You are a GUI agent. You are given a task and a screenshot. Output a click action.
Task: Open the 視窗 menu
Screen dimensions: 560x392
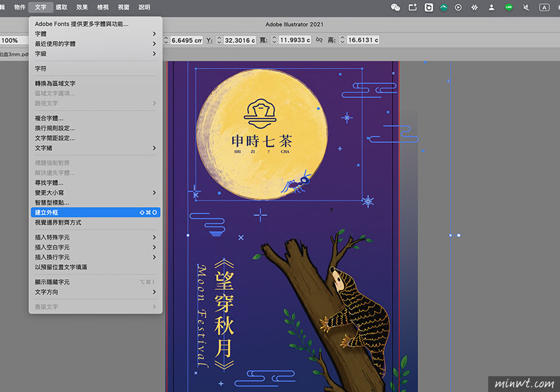click(124, 7)
